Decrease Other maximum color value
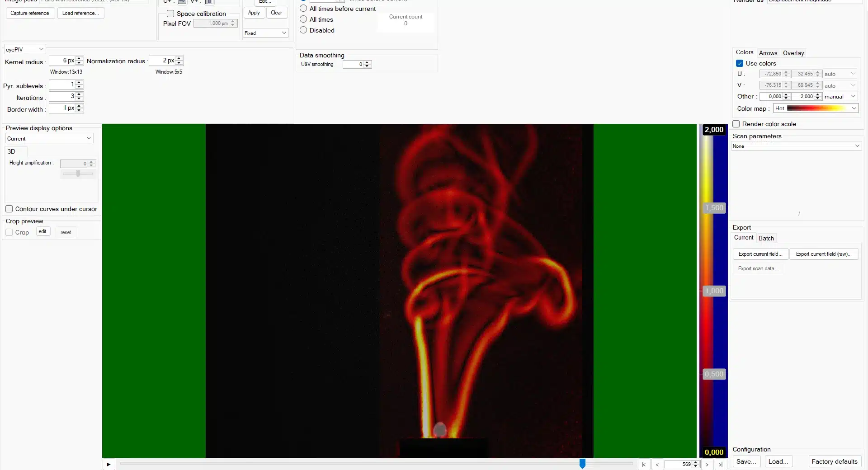This screenshot has height=470, width=868. (818, 99)
